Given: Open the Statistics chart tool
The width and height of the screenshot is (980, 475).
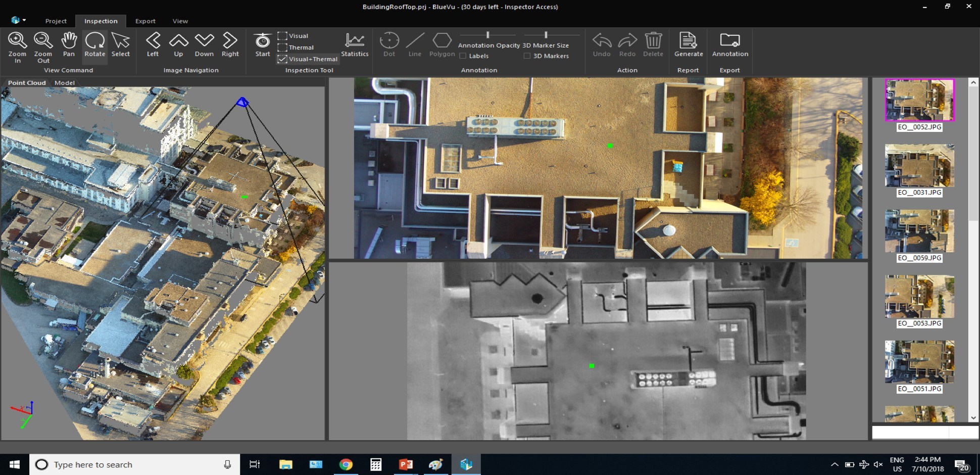Looking at the screenshot, I should click(x=355, y=45).
